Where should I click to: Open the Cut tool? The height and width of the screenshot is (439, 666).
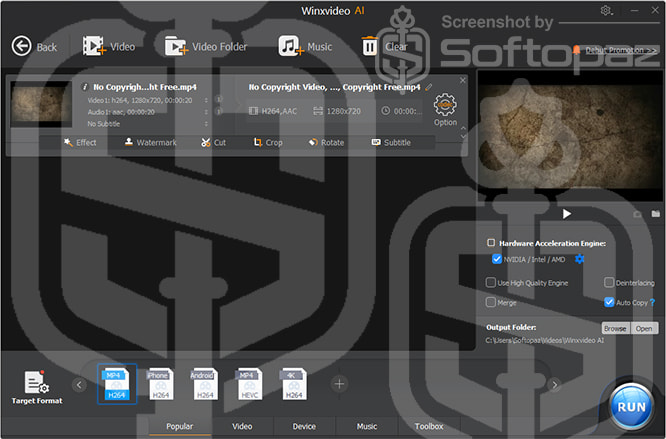213,143
